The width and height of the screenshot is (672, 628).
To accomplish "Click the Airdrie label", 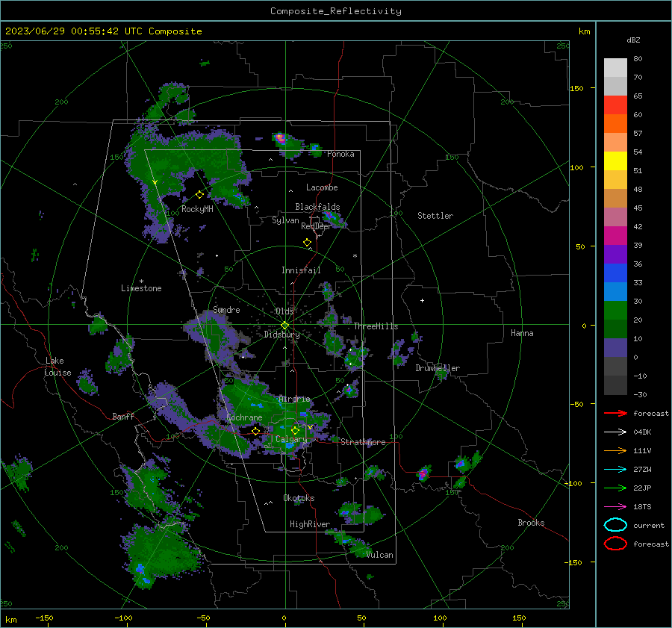I will 294,399.
